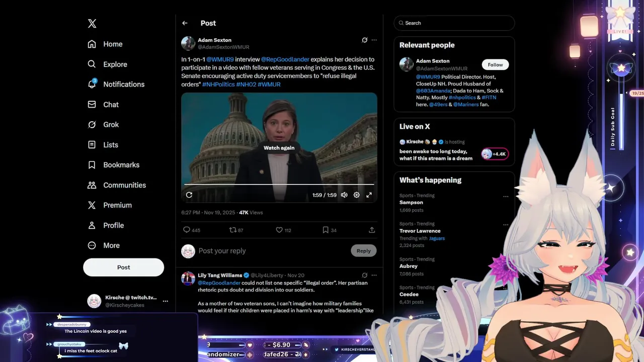Image resolution: width=644 pixels, height=362 pixels.
Task: Open the three-dot menu on Lily's reply
Action: click(x=374, y=276)
